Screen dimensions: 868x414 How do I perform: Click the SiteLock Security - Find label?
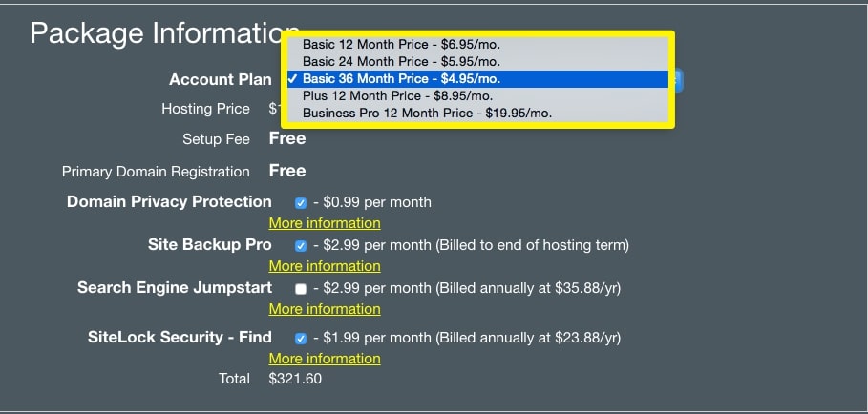(180, 337)
